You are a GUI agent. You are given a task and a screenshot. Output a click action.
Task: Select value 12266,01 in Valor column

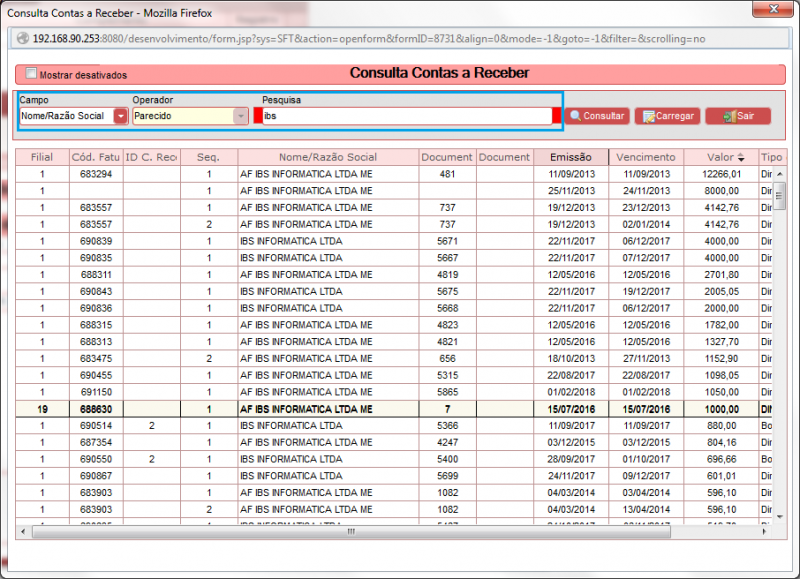[x=721, y=174]
